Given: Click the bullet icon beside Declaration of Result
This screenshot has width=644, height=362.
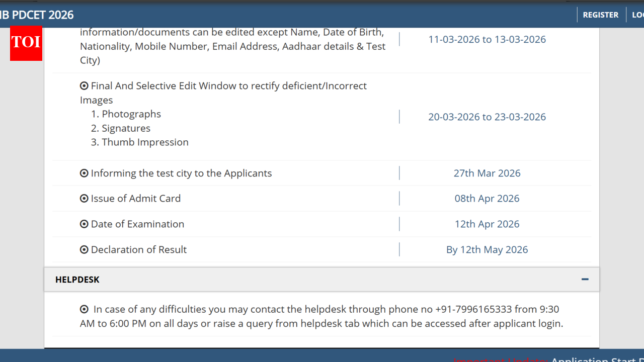Looking at the screenshot, I should 84,249.
